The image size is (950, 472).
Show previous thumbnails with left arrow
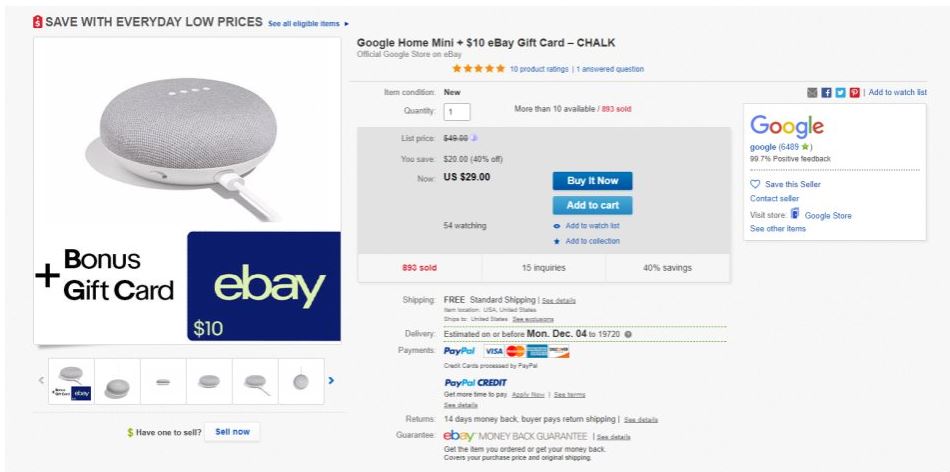(42, 381)
